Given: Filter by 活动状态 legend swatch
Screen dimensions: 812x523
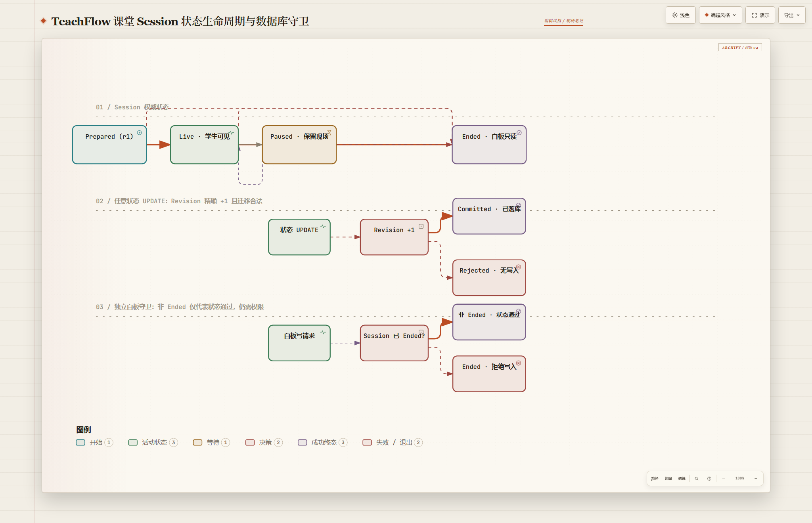Looking at the screenshot, I should coord(133,443).
